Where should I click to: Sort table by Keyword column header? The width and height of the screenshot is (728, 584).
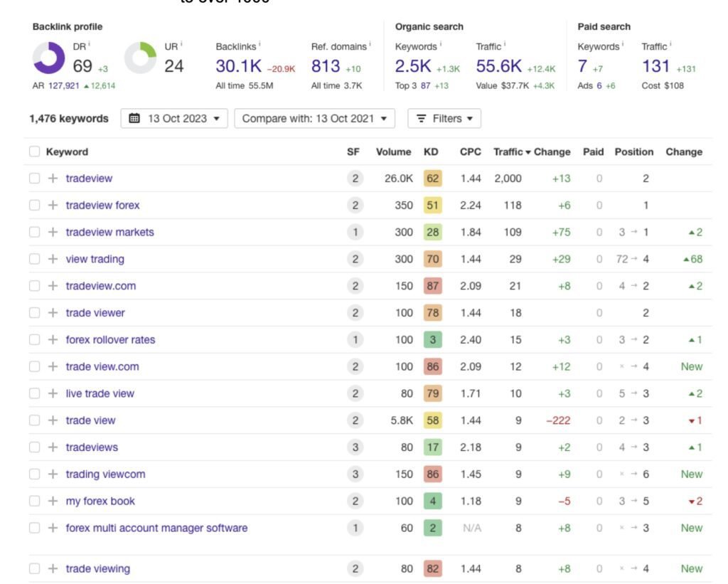coord(67,152)
